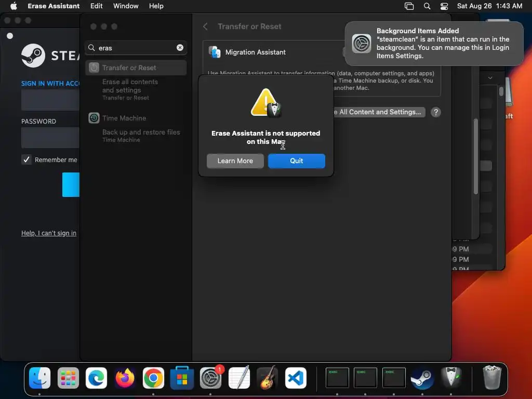
Task: Open the first exec terminal Dock item
Action: [337, 378]
